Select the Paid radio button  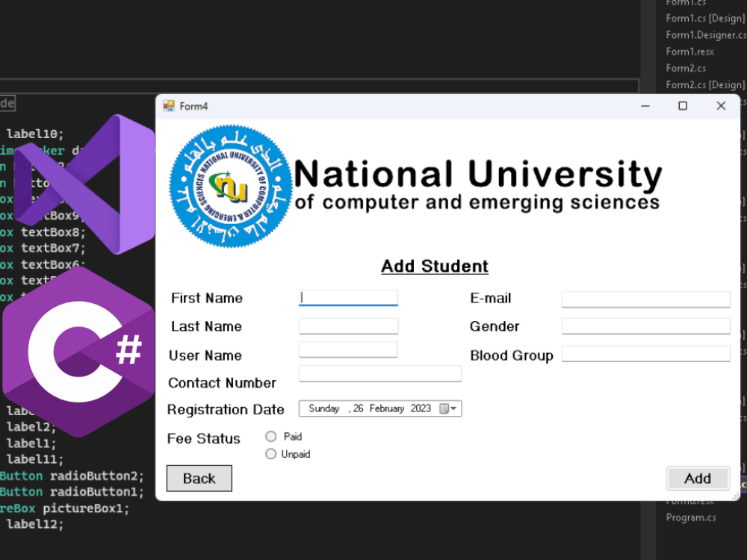270,436
